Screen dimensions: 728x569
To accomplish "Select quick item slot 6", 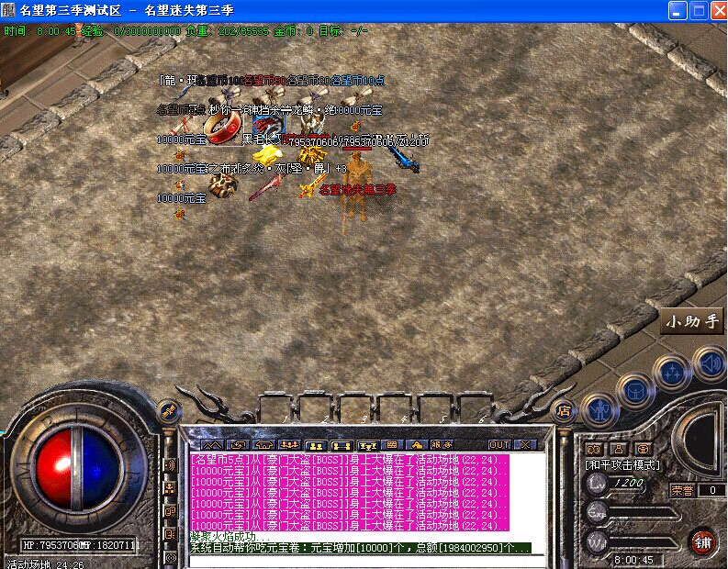I will (x=475, y=407).
